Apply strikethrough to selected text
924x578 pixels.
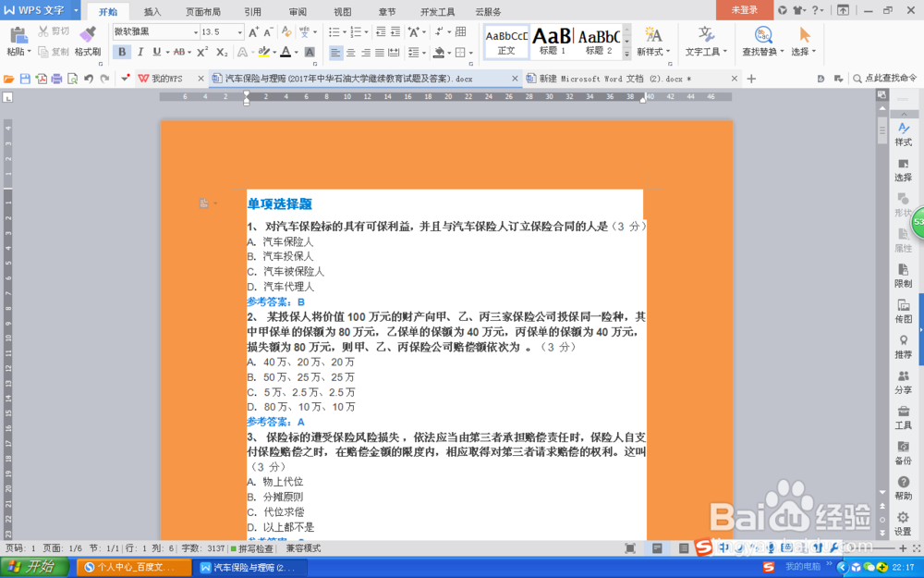pos(177,52)
